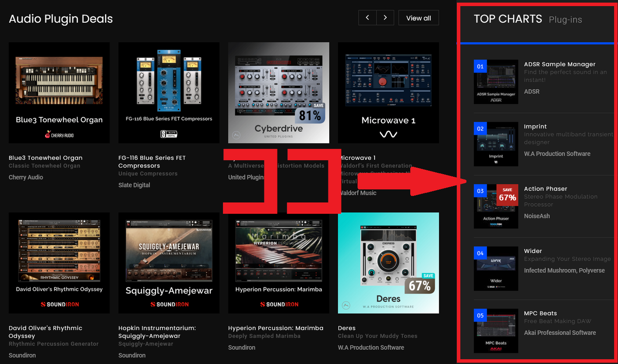Viewport: 618px width, 364px height.
Task: Open Soundiron vendor link under David Oliver's Rhythmic Odyssey
Action: (22, 355)
